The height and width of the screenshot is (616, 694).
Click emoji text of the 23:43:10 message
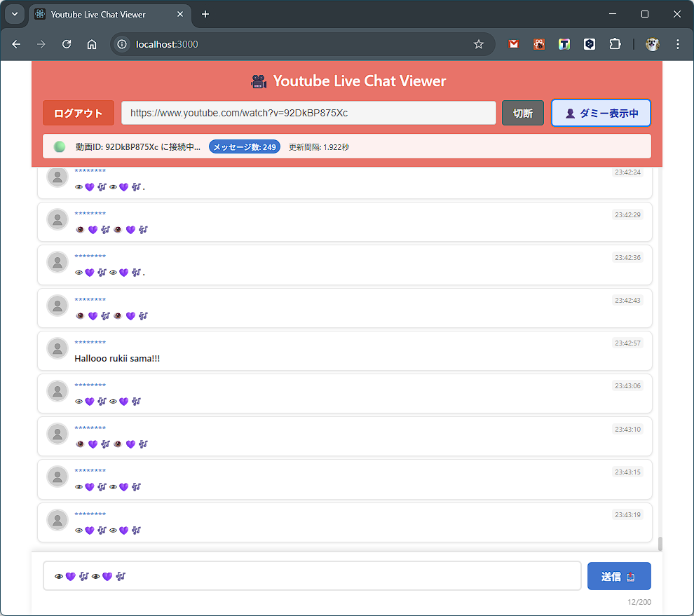[x=111, y=444]
